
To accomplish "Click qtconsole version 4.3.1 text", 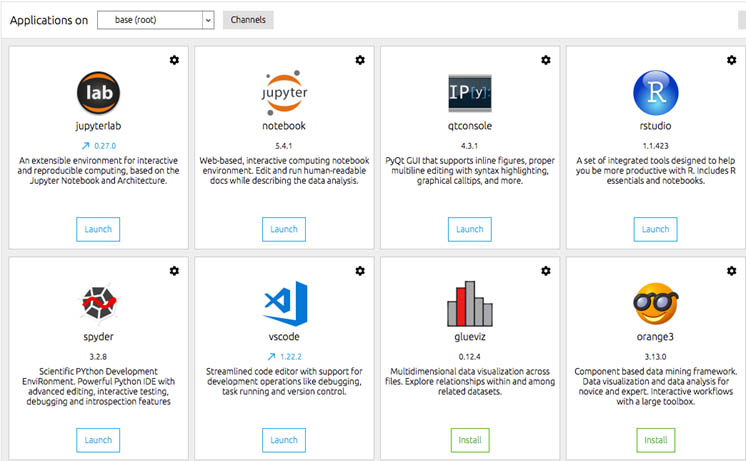I will pyautogui.click(x=470, y=146).
